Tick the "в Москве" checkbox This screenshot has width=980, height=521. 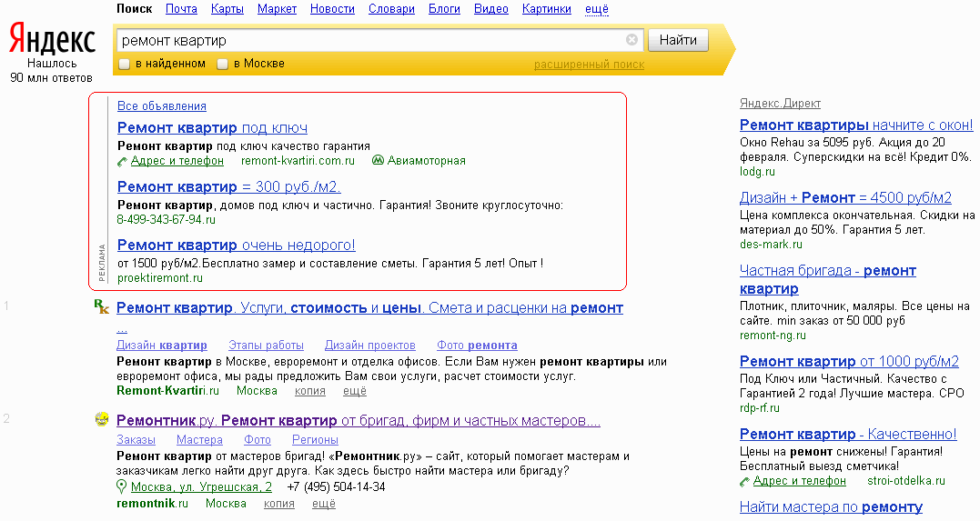[x=223, y=64]
